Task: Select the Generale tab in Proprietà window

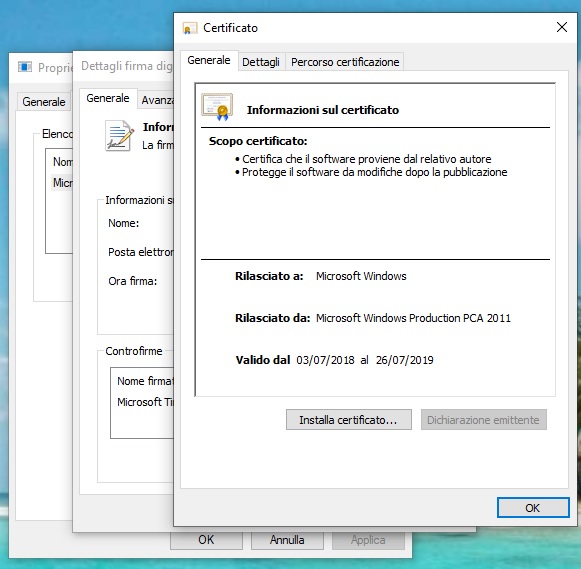Action: coord(44,102)
